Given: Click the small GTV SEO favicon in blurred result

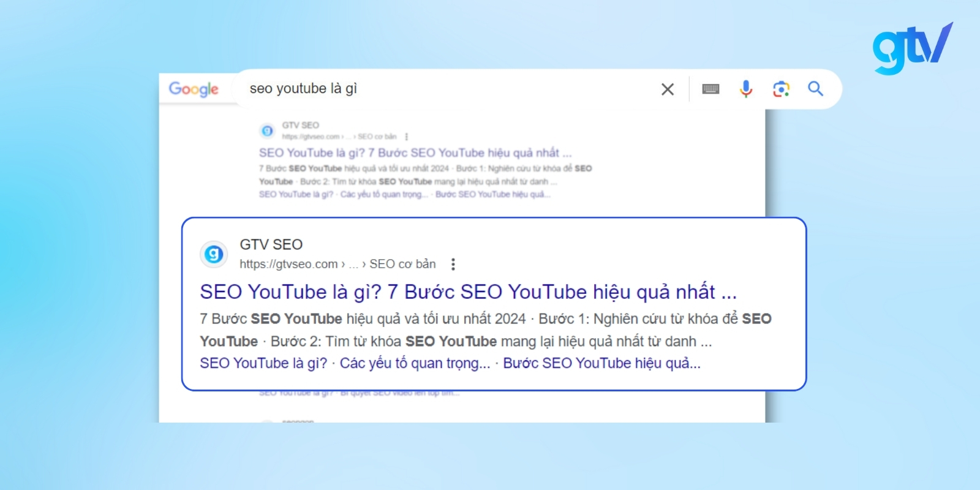Looking at the screenshot, I should [x=267, y=130].
